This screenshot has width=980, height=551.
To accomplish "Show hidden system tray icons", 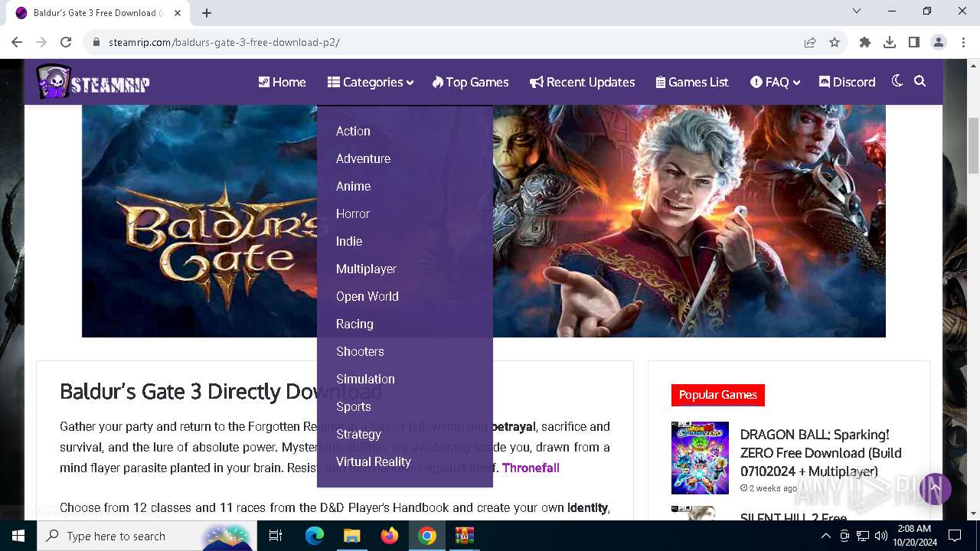I will pyautogui.click(x=825, y=536).
